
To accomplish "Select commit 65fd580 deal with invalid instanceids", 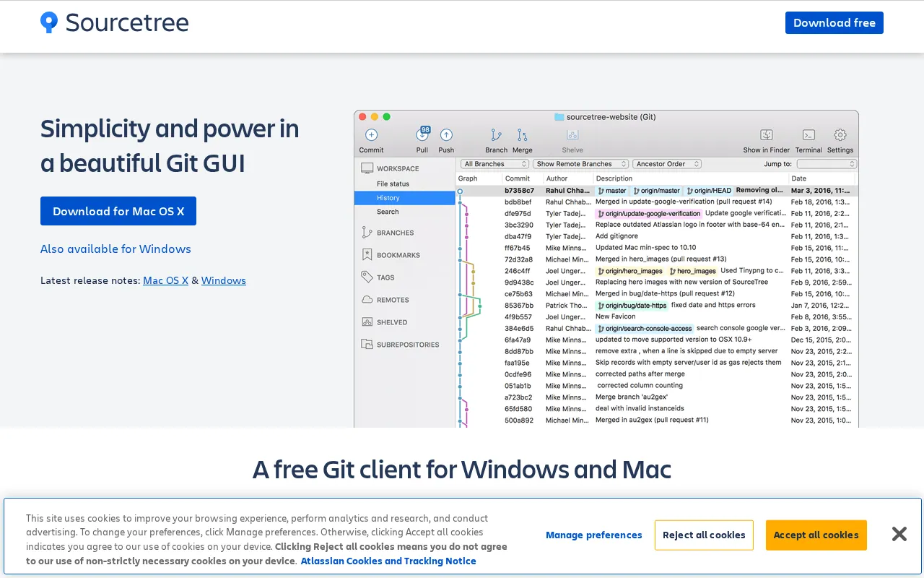I will point(657,409).
